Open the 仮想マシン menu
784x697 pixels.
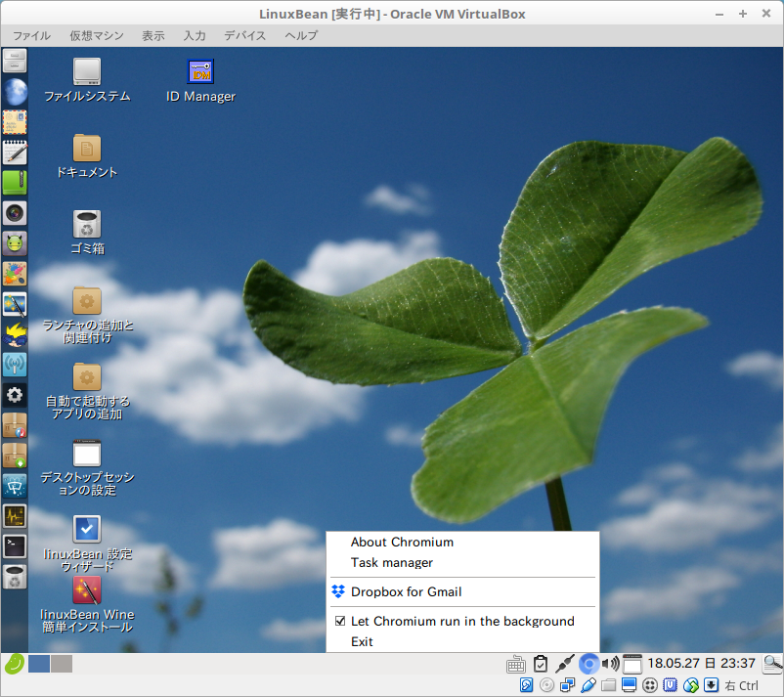click(97, 35)
